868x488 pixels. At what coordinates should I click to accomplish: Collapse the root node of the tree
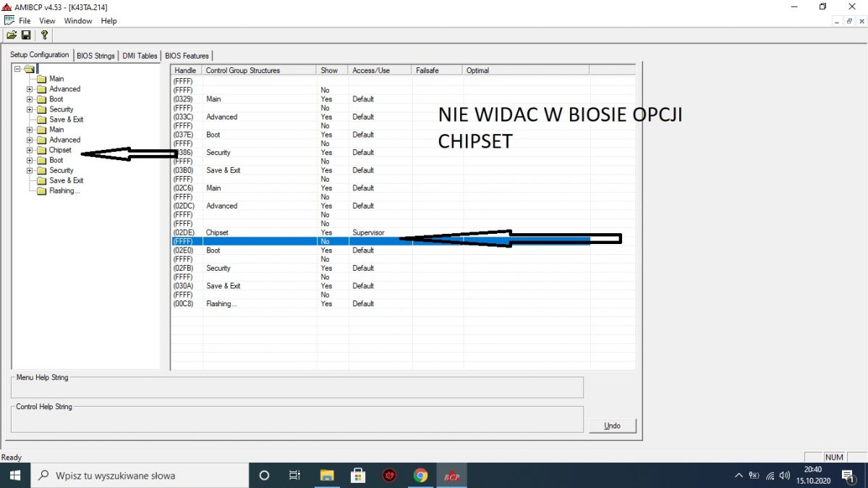(18, 69)
